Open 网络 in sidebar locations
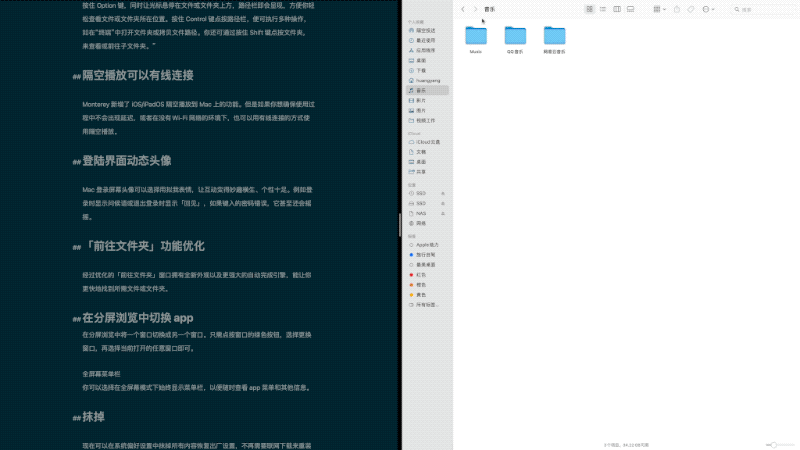This screenshot has width=800, height=450. coord(427,223)
